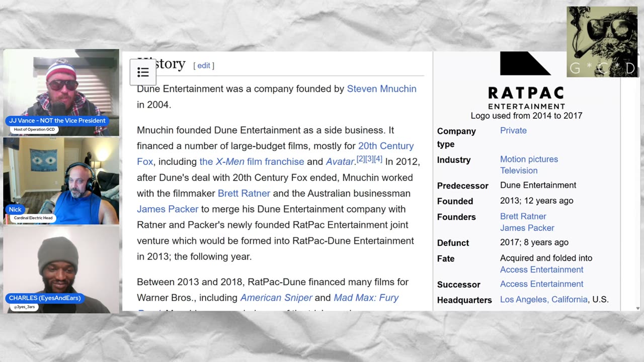Screen dimensions: 644x362
Task: Click the 'CHARLES (EyesAndEars)' name tag
Action: 45,298
